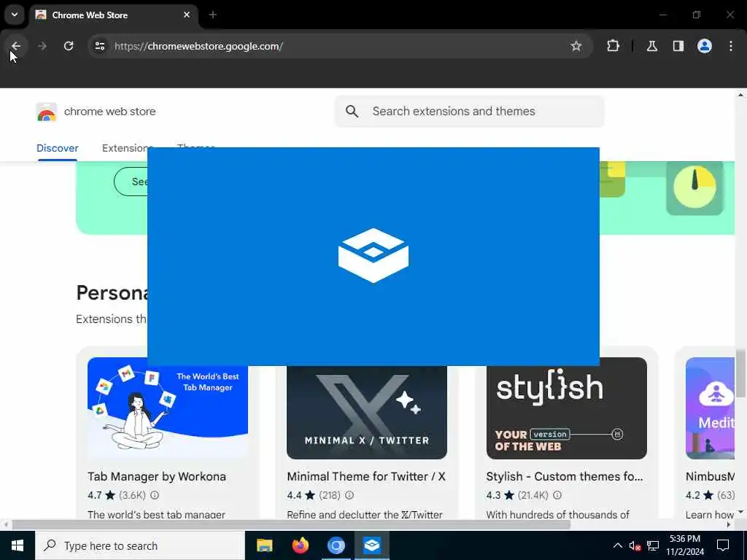This screenshot has height=560, width=747.
Task: Bookmark this page with the star icon
Action: point(576,46)
